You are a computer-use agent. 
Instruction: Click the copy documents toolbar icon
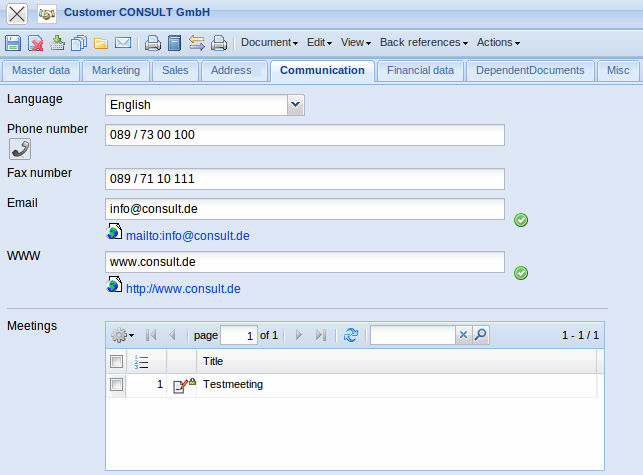[x=79, y=43]
